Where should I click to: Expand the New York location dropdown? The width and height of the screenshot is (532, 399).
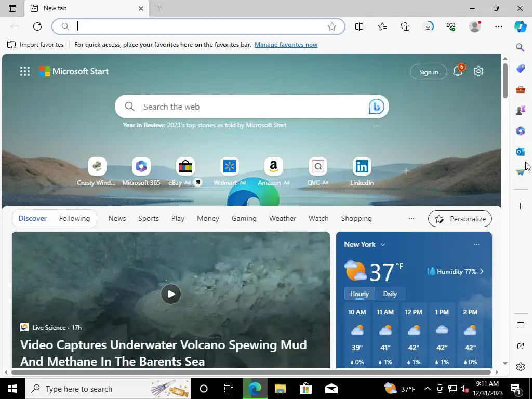coord(383,244)
